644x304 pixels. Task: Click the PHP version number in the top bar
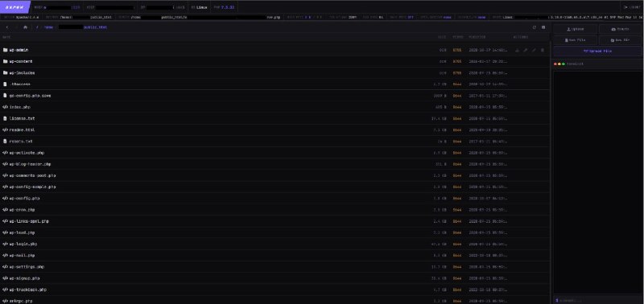(x=228, y=7)
